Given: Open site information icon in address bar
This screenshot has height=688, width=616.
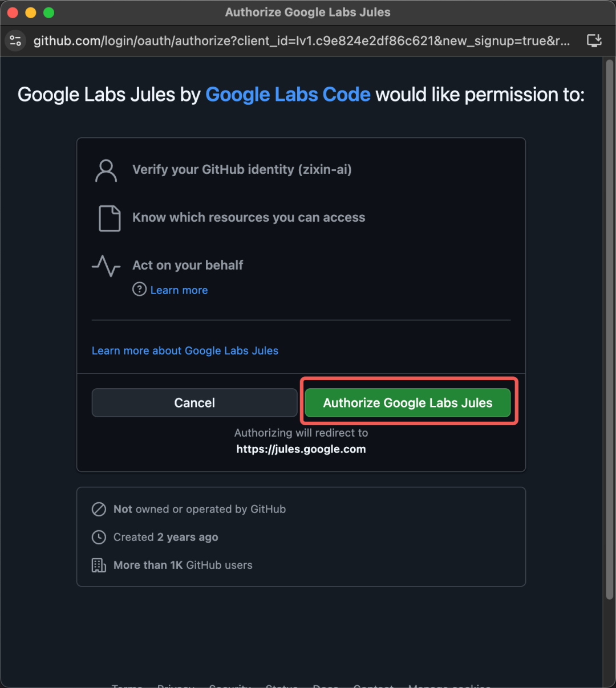Looking at the screenshot, I should pos(15,40).
